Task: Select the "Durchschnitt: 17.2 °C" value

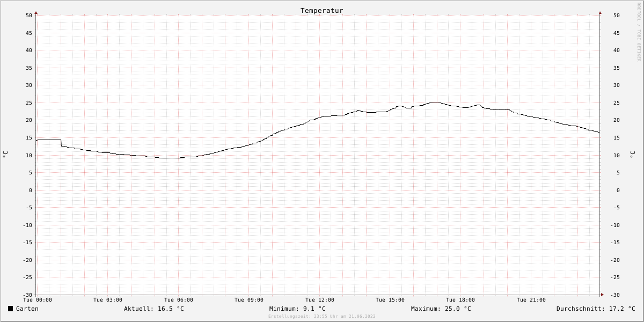Action: click(x=596, y=309)
